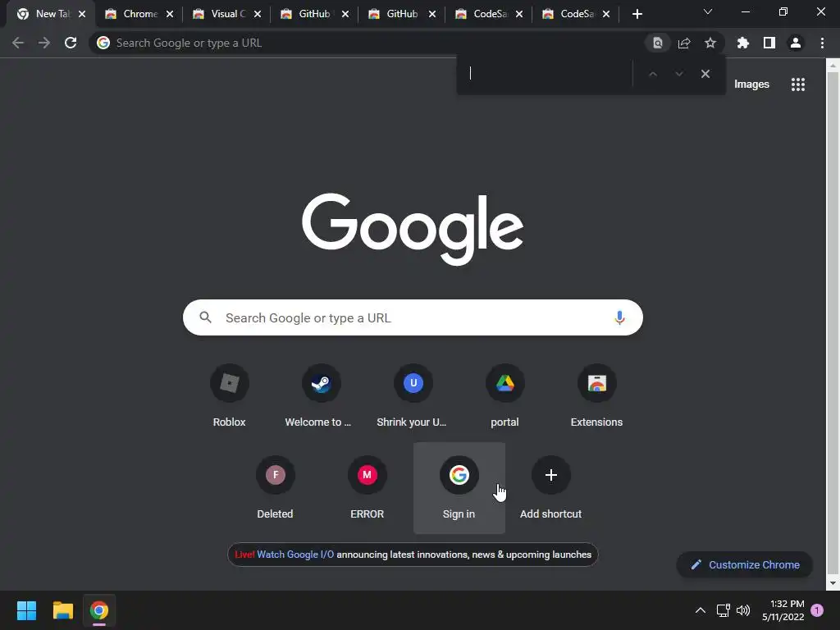
Task: Open a new tab with plus button
Action: tap(637, 14)
